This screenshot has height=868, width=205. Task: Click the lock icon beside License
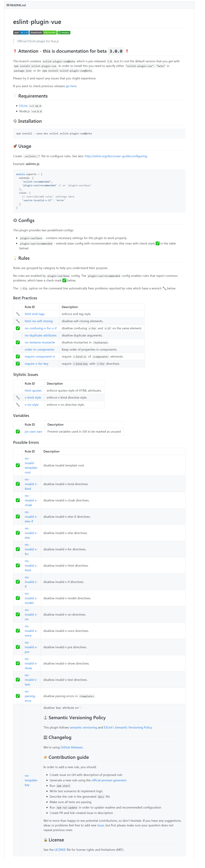point(46,840)
